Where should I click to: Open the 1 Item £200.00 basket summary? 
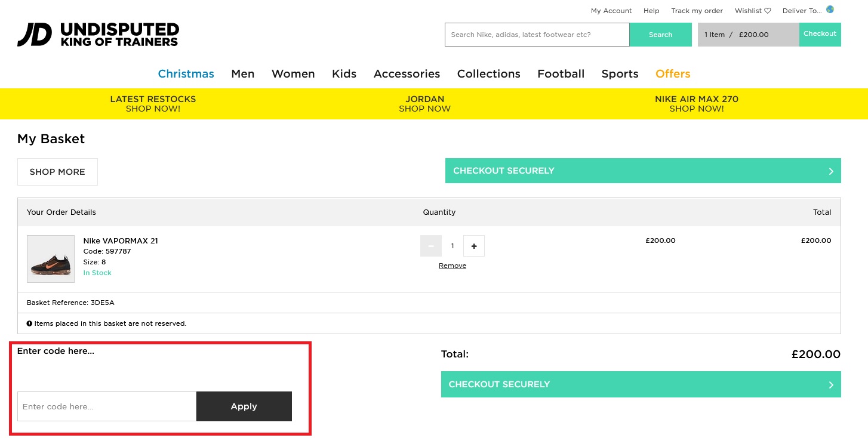[748, 35]
